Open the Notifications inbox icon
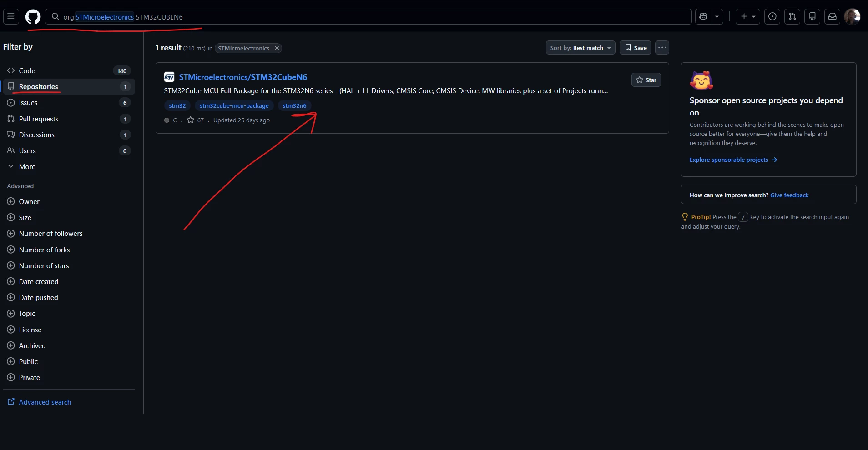The image size is (868, 450). pos(833,17)
